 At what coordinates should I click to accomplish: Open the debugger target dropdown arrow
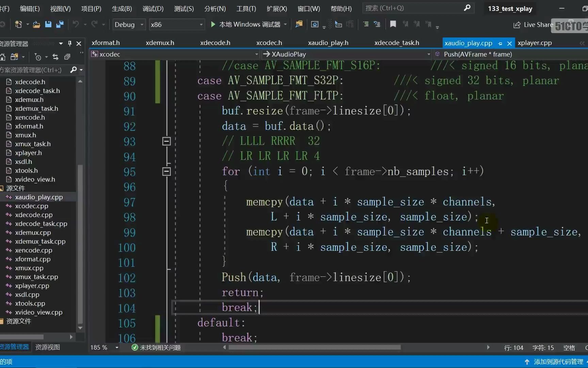(x=285, y=25)
